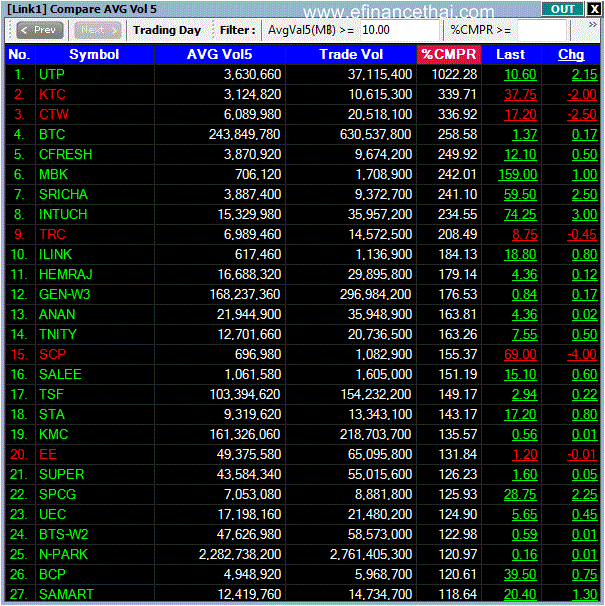Select symbol SCP
This screenshot has width=605, height=606.
click(x=53, y=355)
